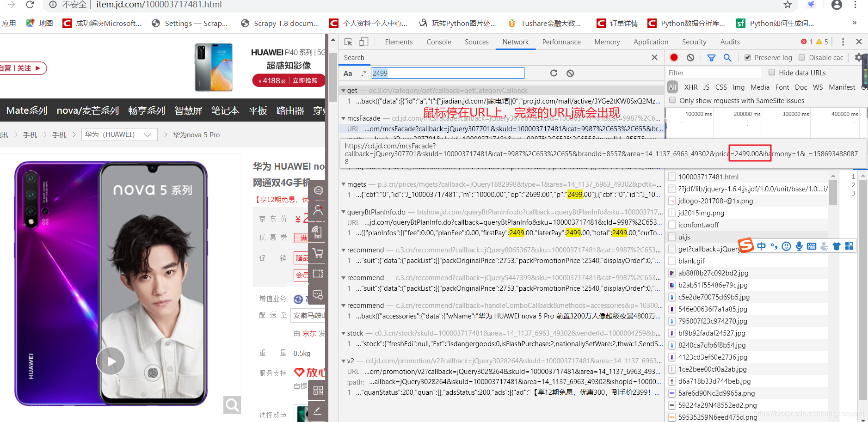The width and height of the screenshot is (868, 422).
Task: Bookmark this page with the star icon
Action: click(788, 5)
